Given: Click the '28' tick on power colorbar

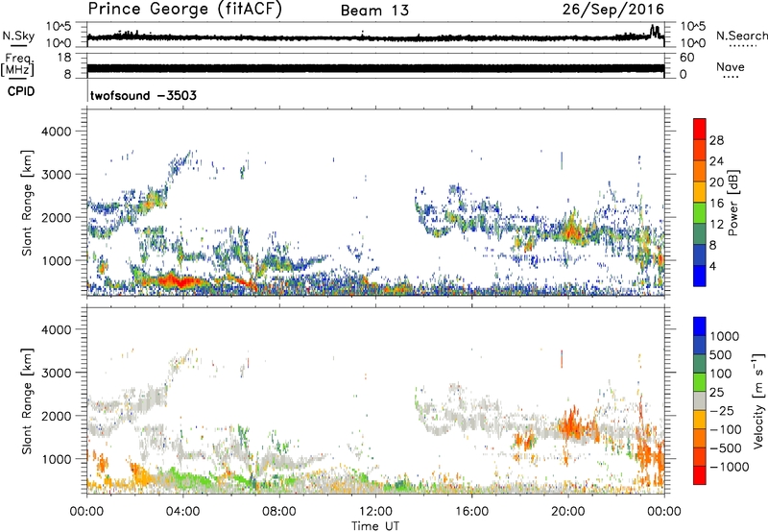Looking at the screenshot, I should [x=716, y=140].
